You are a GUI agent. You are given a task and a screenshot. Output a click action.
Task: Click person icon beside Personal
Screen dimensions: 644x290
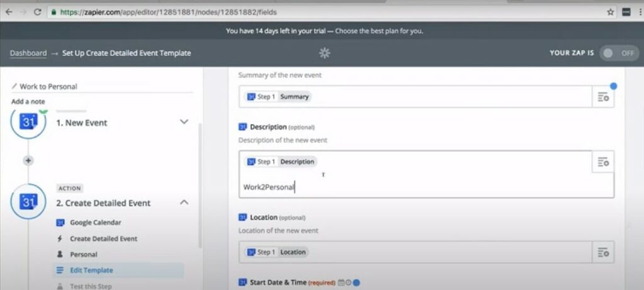(60, 254)
